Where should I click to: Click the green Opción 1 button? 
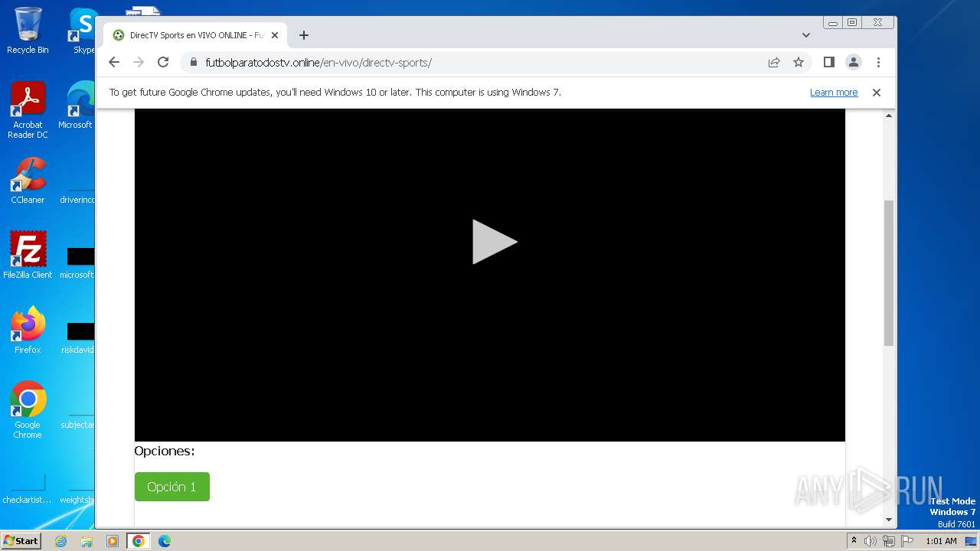(x=171, y=487)
